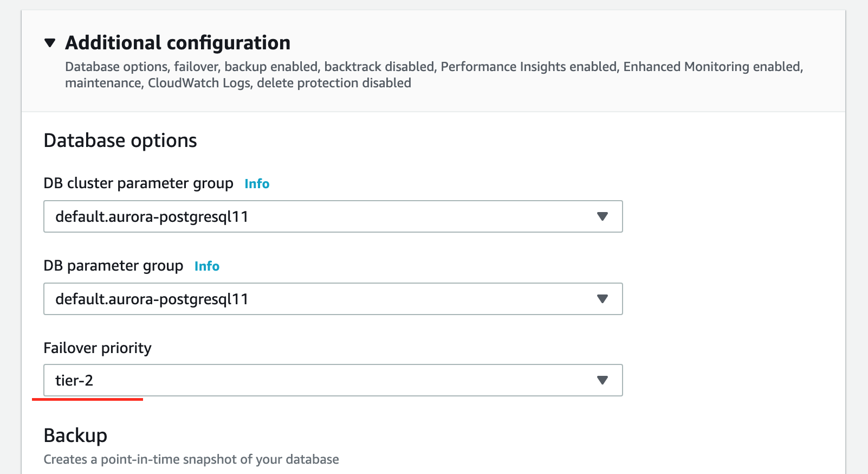The image size is (868, 474).
Task: Click the Database options heading
Action: 120,140
